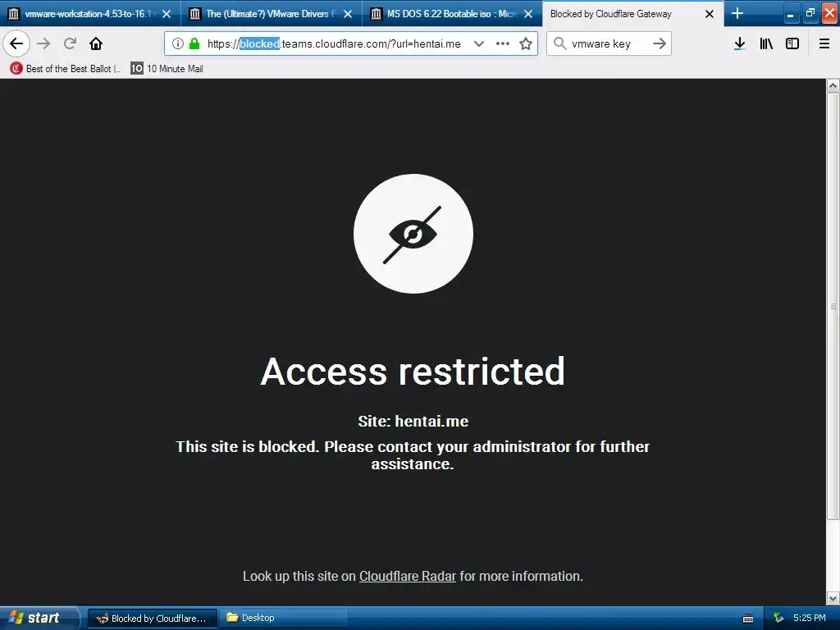840x630 pixels.
Task: Switch to vmware-workstation-4.53-to-16 tab
Action: 90,13
